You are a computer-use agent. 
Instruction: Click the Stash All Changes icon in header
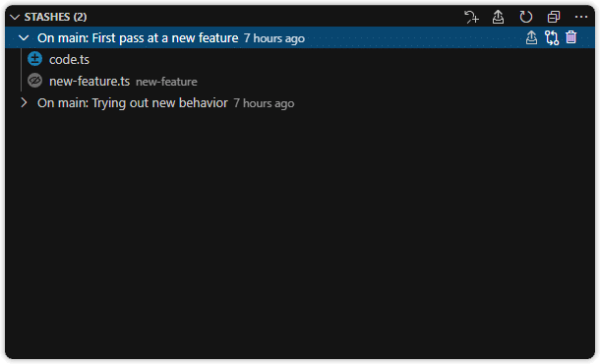tap(471, 17)
